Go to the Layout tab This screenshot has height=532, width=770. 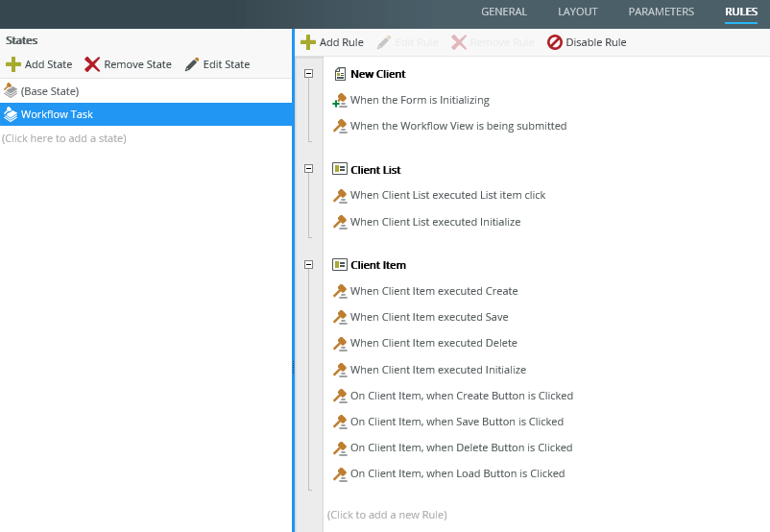(x=577, y=12)
